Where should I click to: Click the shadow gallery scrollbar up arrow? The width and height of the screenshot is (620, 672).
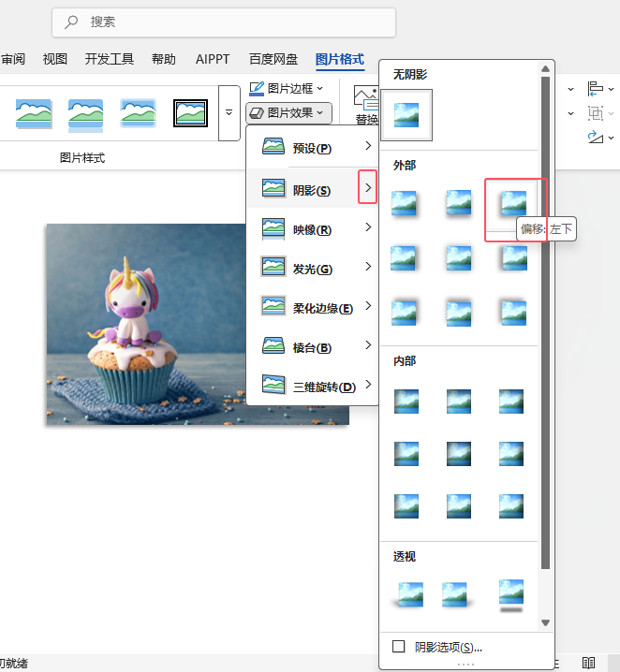pyautogui.click(x=545, y=68)
